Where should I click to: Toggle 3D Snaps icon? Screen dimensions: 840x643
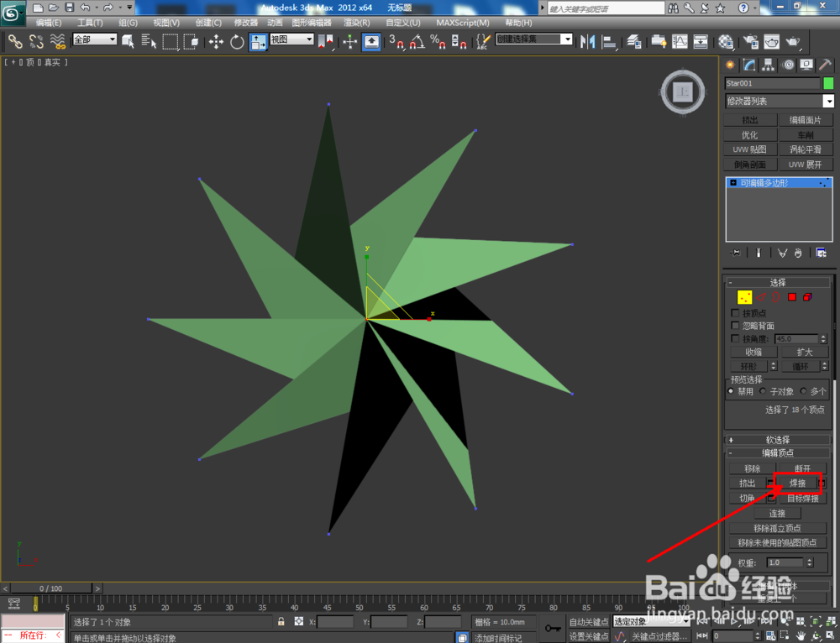pos(396,41)
